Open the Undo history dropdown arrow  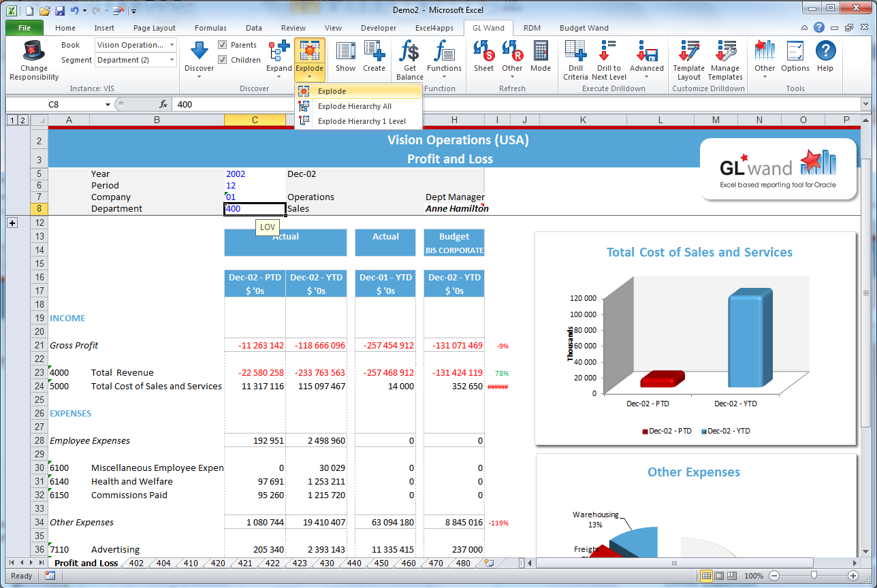84,11
